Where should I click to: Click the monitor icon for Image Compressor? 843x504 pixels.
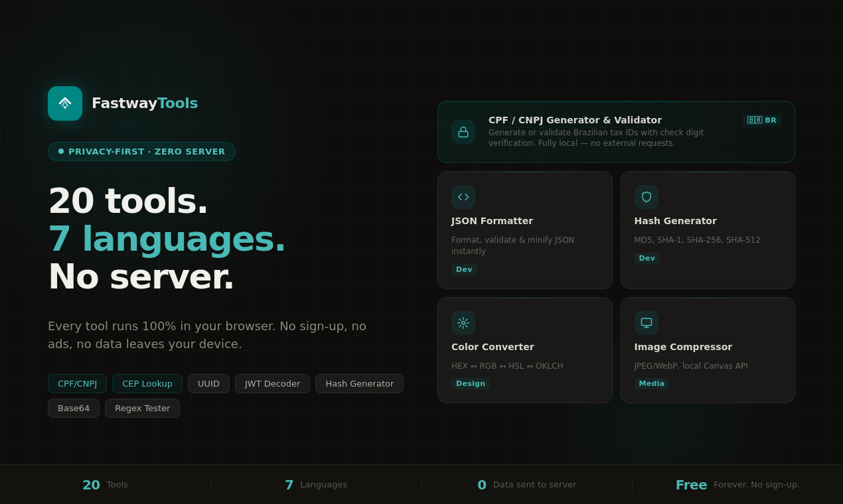pos(647,323)
